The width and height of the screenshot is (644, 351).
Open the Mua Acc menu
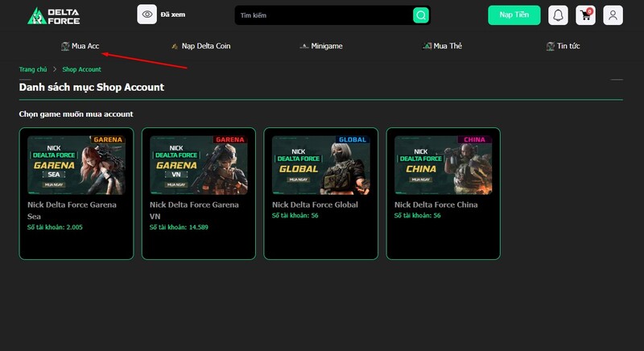pos(80,46)
